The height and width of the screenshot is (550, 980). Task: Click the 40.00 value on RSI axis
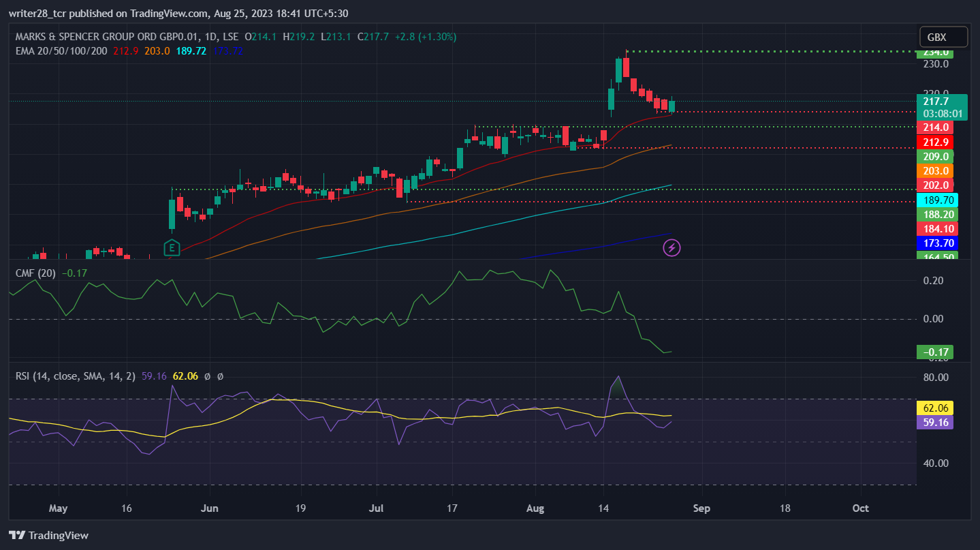(936, 463)
